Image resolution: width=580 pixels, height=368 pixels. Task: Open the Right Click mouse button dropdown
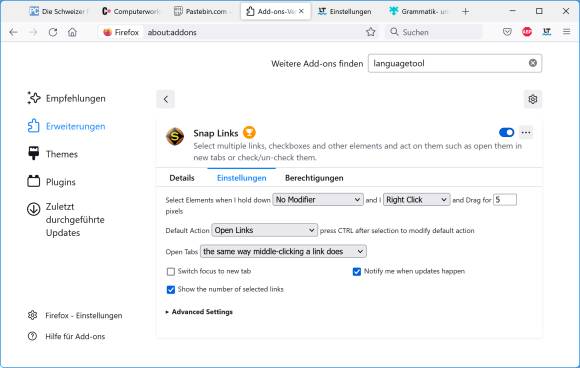(417, 200)
